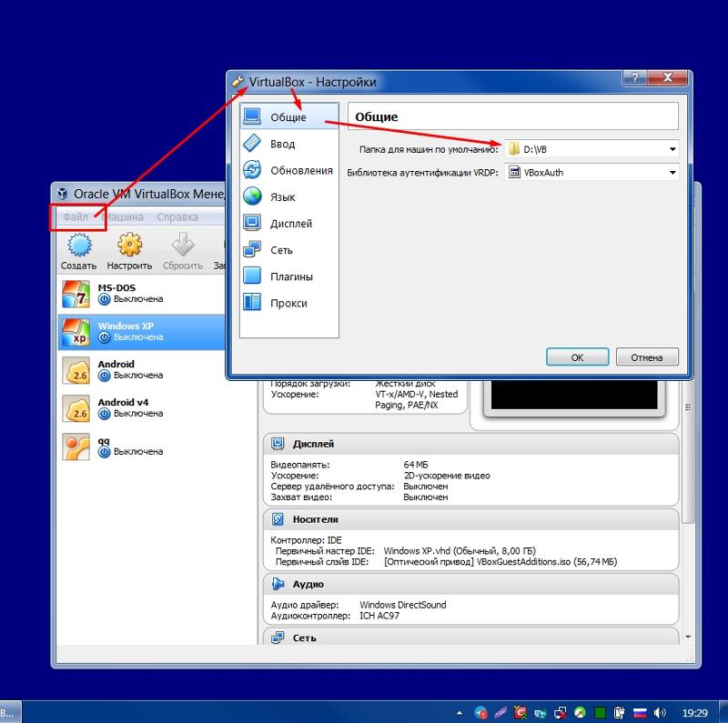Open the Файл menu

point(76,216)
